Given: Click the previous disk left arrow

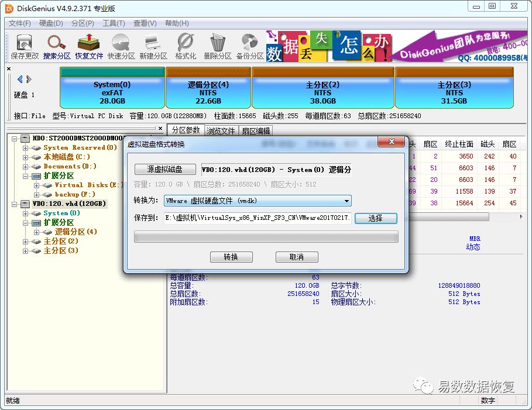Looking at the screenshot, I should tap(20, 79).
